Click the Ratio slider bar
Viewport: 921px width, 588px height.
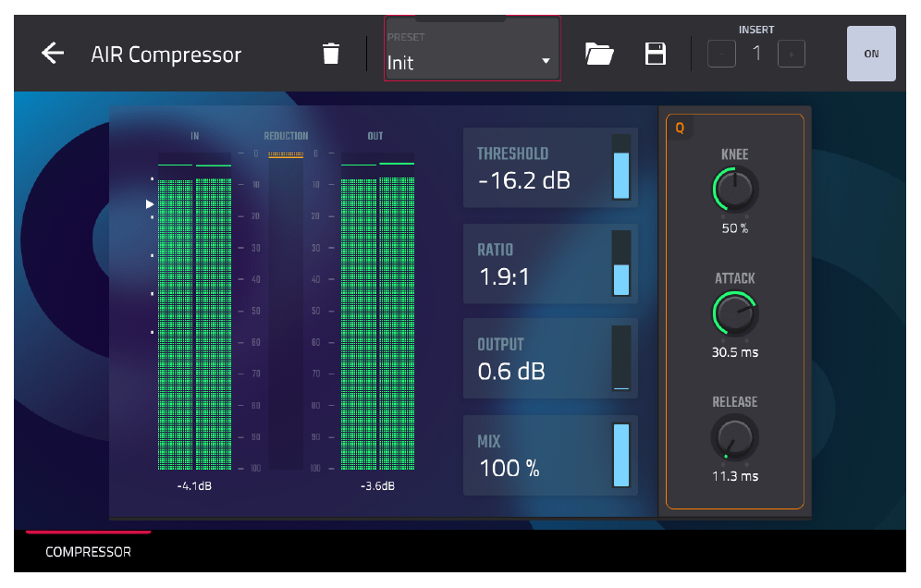point(620,263)
